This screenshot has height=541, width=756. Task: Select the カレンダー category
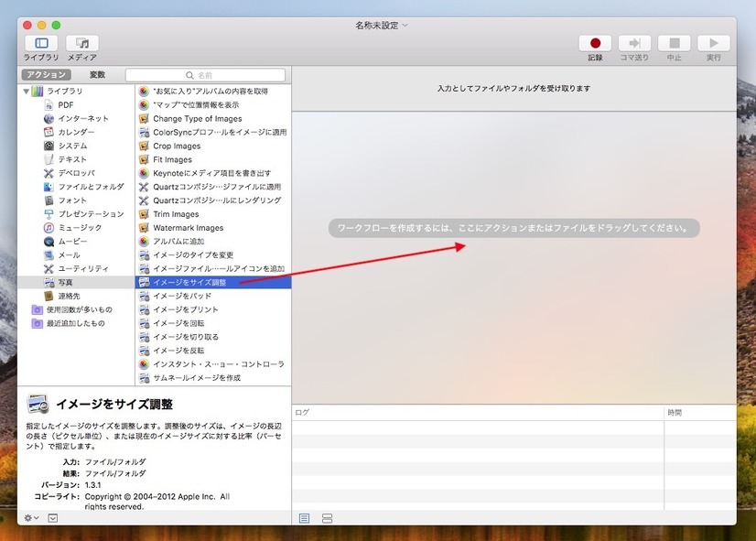click(x=76, y=132)
